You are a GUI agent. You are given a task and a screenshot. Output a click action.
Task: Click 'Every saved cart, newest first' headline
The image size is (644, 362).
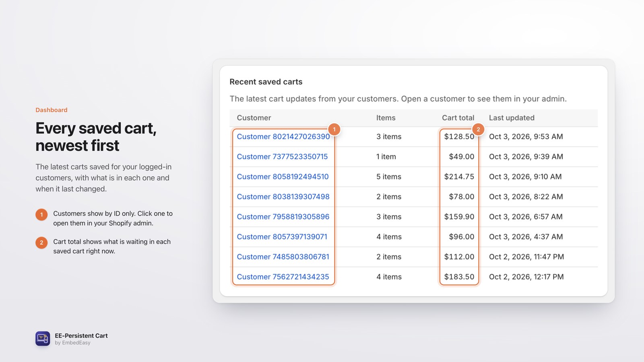(x=96, y=137)
